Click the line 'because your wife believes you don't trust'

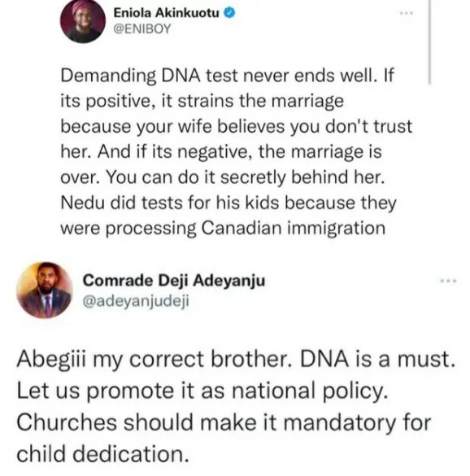click(237, 127)
